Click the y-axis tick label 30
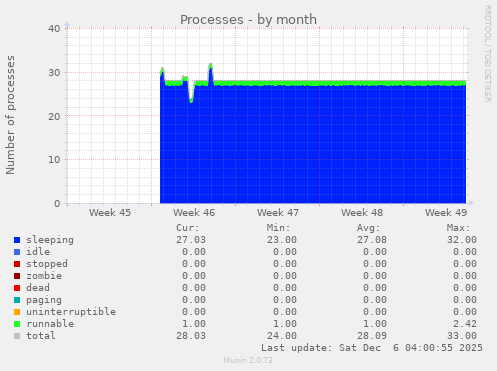The image size is (497, 371). click(54, 73)
